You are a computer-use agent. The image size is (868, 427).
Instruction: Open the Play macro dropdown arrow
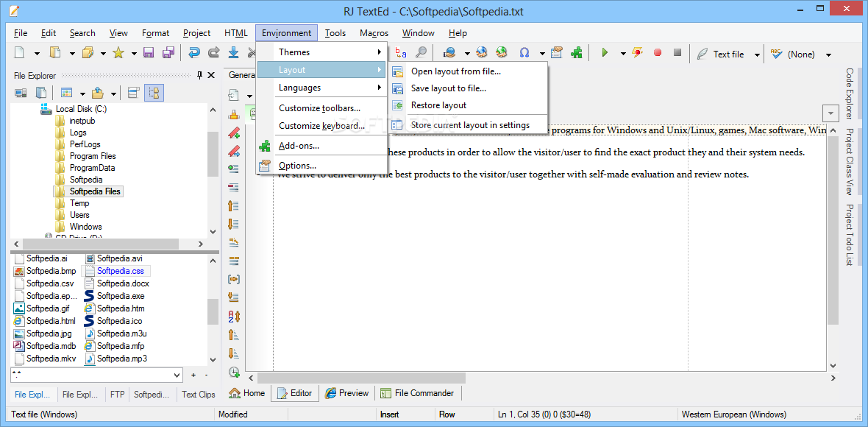[x=623, y=54]
